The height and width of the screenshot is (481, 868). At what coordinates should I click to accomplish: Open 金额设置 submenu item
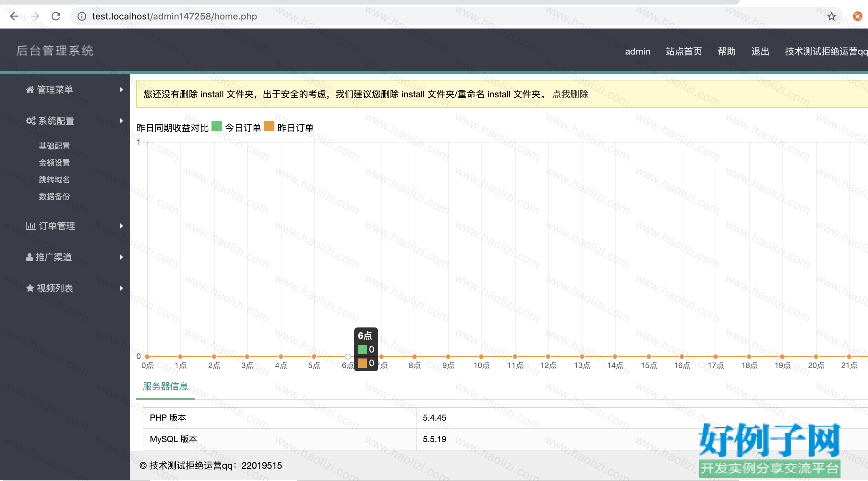[x=54, y=163]
